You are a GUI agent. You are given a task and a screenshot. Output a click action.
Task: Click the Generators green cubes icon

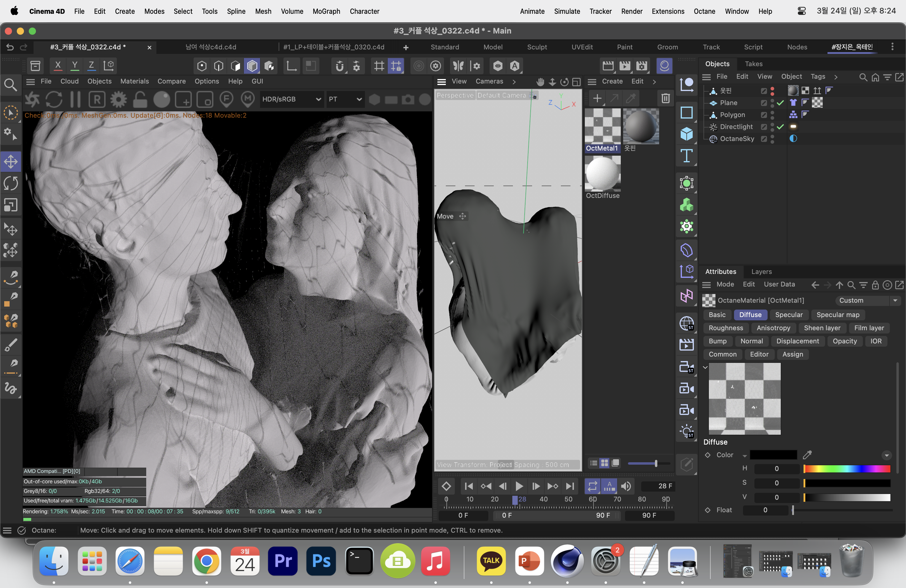pos(686,205)
